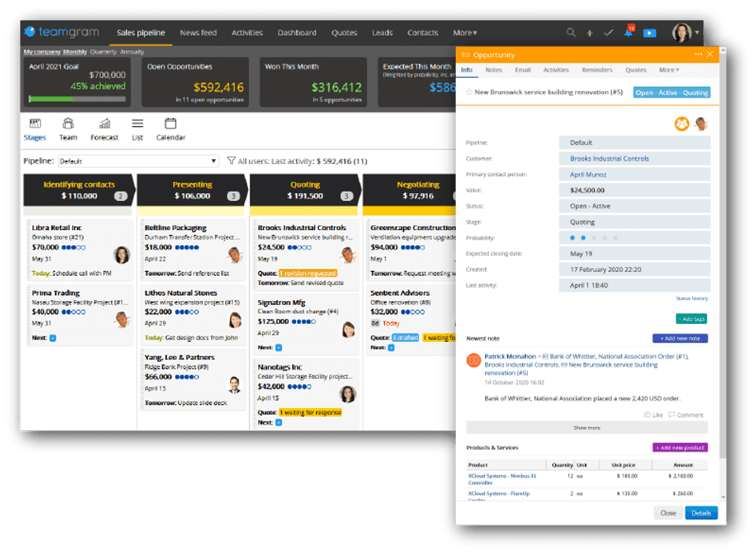756x554 pixels.
Task: Switch to Notes tab in Opportunity panel
Action: click(493, 70)
